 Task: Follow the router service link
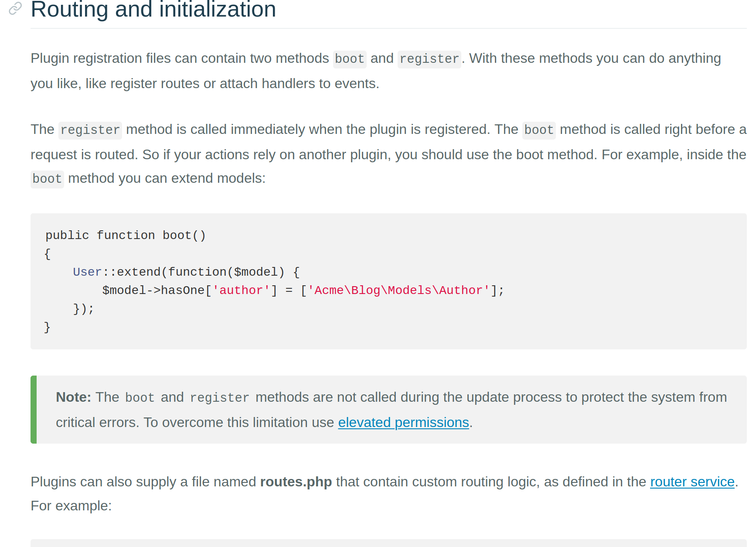coord(692,482)
